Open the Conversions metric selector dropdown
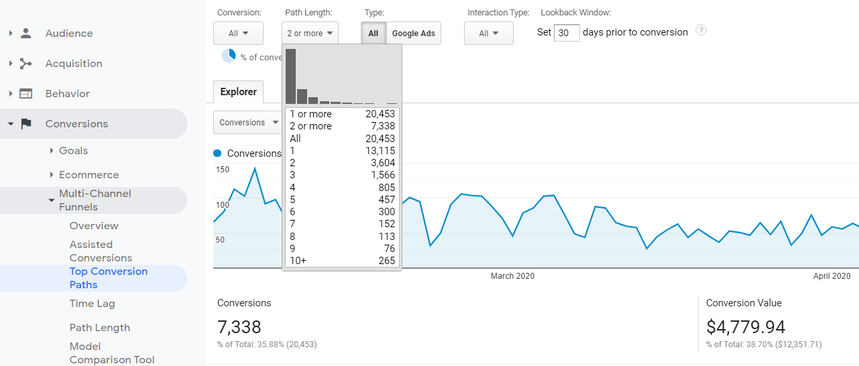Viewport: 859px width, 366px height. pos(248,123)
